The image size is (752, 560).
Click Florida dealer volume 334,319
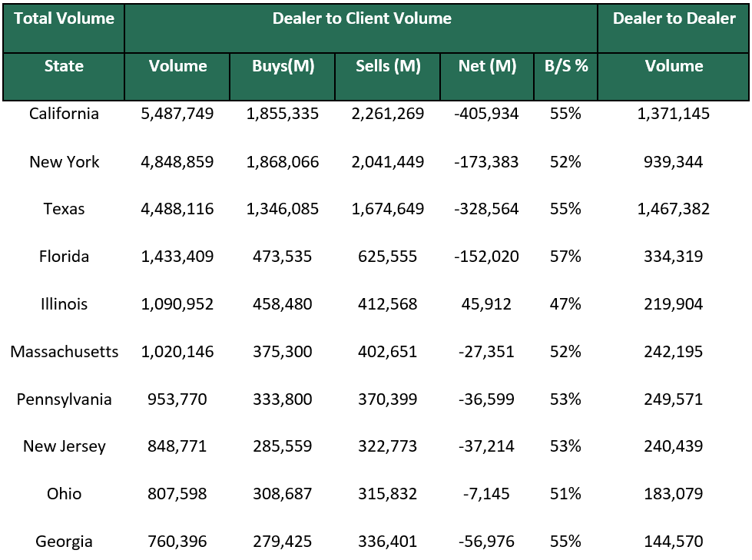674,257
